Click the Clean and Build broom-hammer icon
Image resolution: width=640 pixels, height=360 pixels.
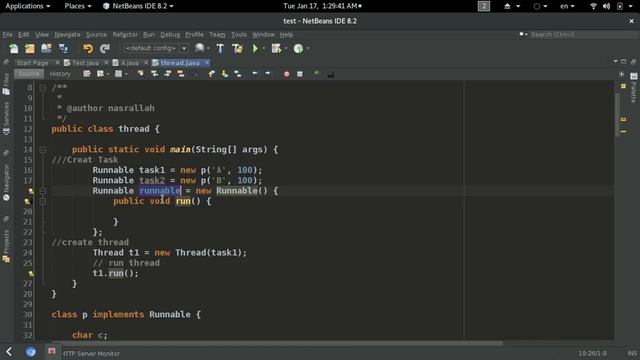[x=237, y=49]
